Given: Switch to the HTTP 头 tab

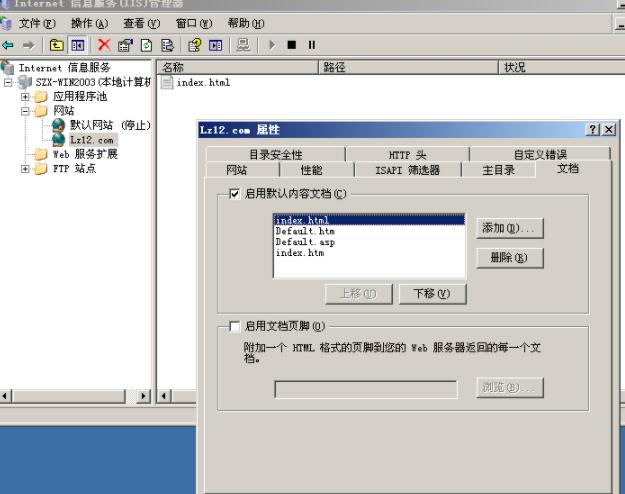Looking at the screenshot, I should click(x=407, y=154).
